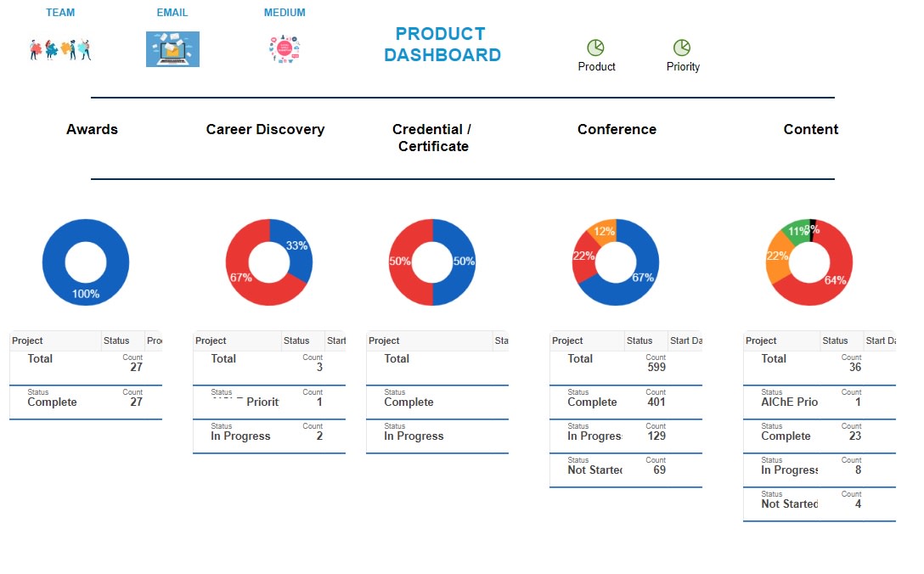Click the EMAIL laptop graphic icon
This screenshot has height=574, width=924.
click(172, 48)
